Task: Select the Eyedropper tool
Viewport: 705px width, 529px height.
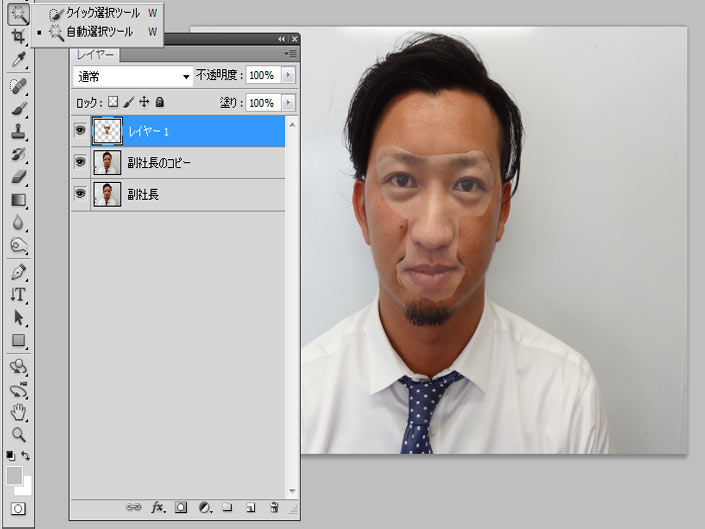Action: click(18, 60)
